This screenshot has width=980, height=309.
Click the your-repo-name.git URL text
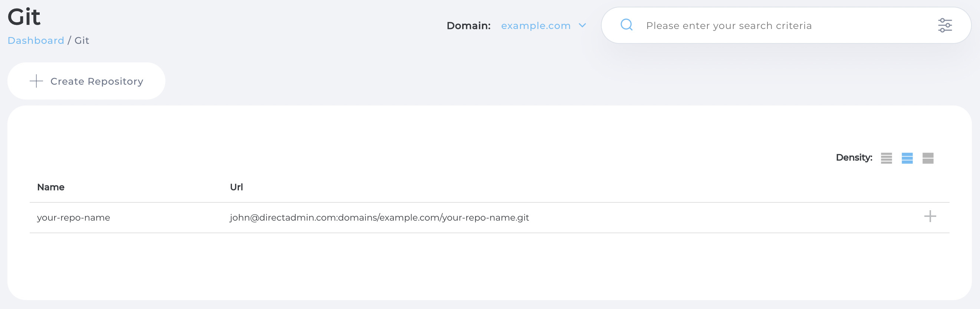[379, 218]
